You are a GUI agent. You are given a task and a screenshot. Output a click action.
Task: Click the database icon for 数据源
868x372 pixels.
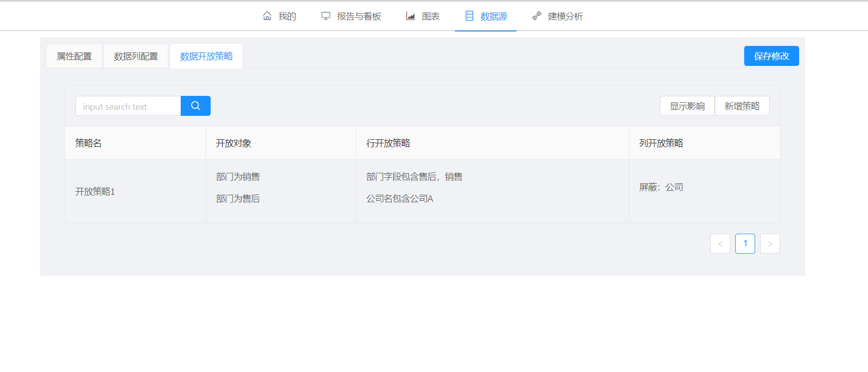[469, 16]
